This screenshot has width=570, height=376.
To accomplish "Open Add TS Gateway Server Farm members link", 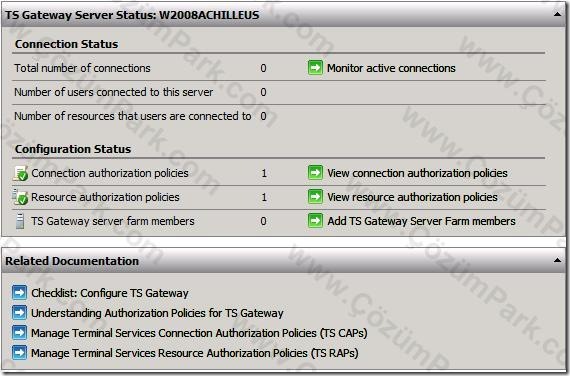I will 421,221.
